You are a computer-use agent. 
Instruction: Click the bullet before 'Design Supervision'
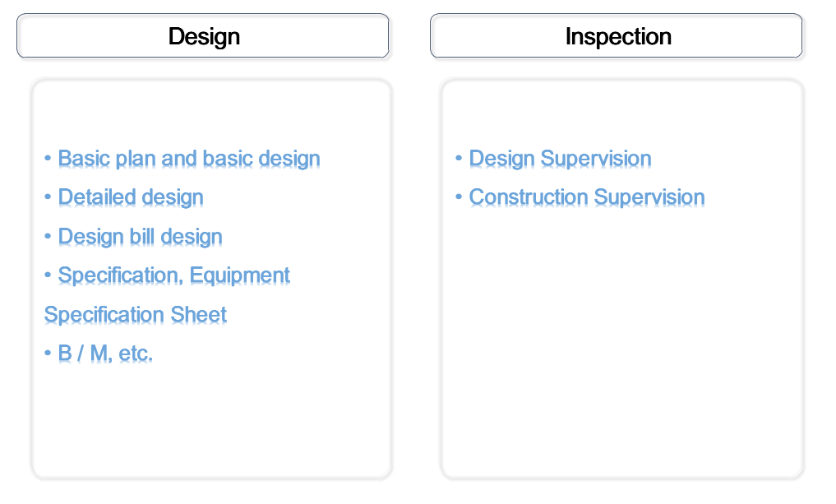[459, 158]
